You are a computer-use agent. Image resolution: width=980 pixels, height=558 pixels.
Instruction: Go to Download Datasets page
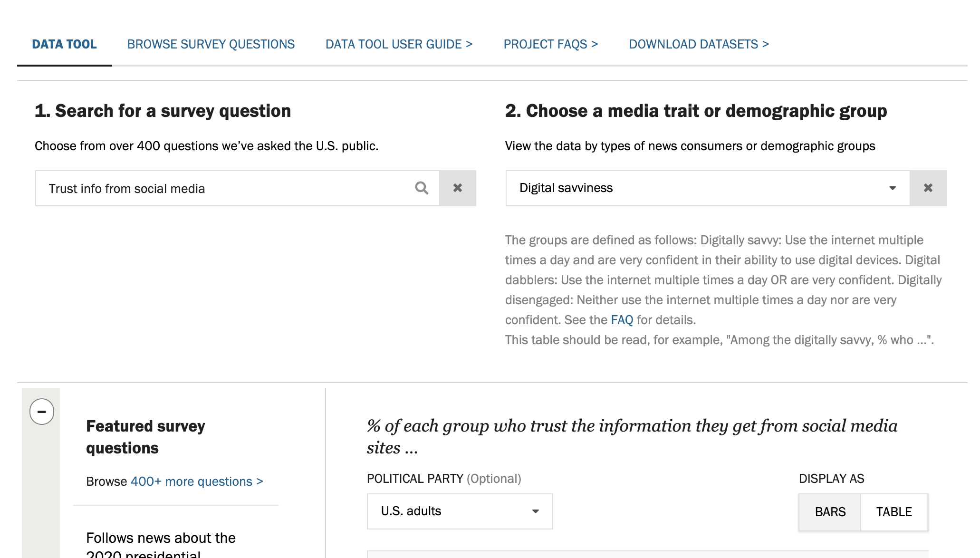(699, 44)
